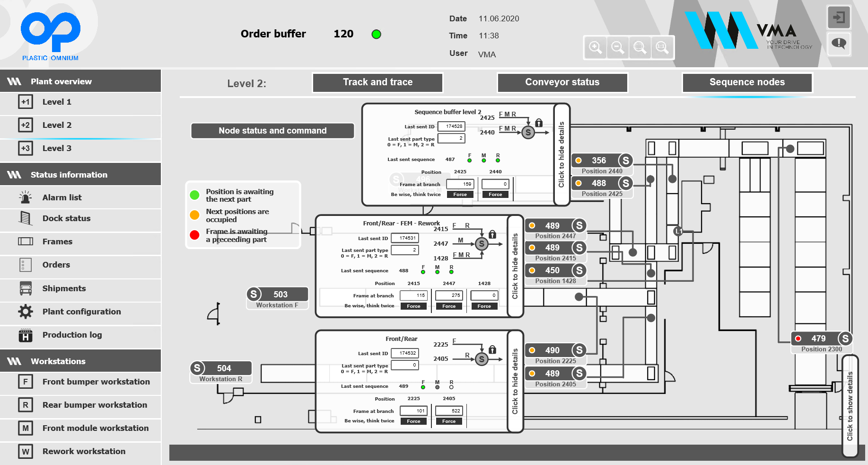Click the green Order buffer status indicator

click(x=377, y=34)
